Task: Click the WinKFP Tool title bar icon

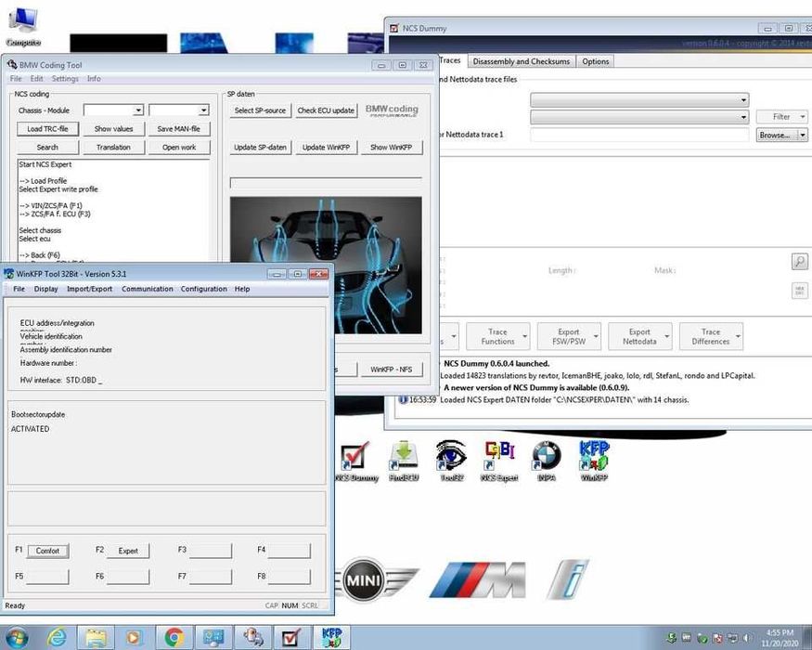Action: click(8, 274)
